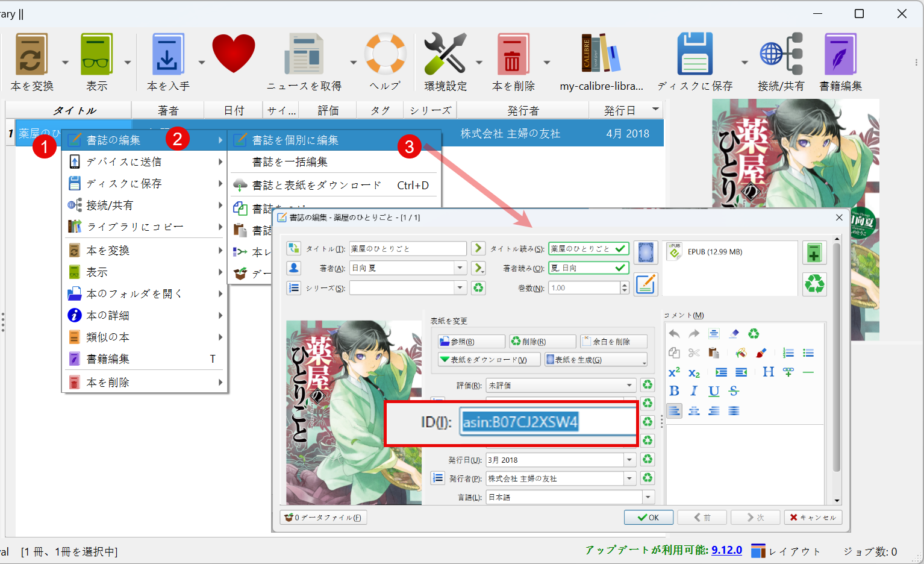Image resolution: width=924 pixels, height=564 pixels.
Task: Toggle subscript x₂ formatting
Action: pyautogui.click(x=694, y=372)
